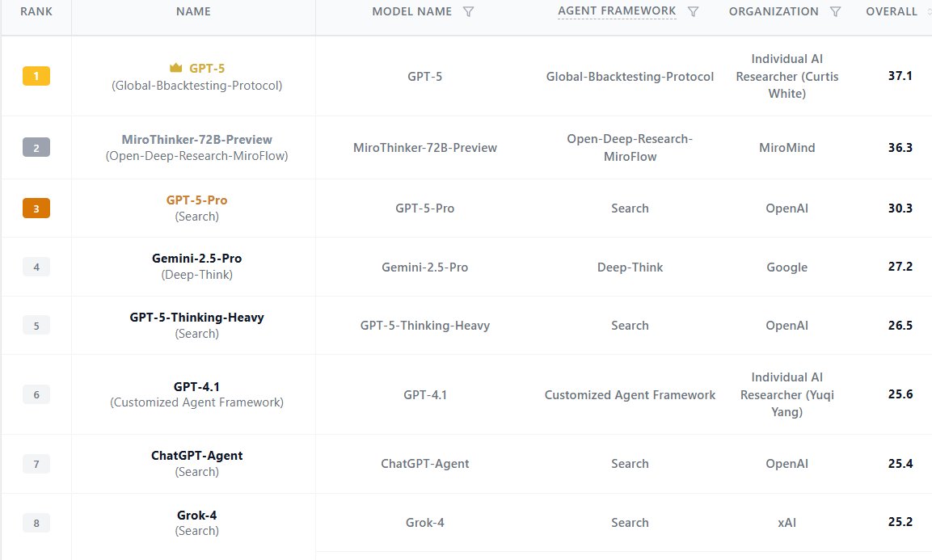Click the xAI organization cell
This screenshot has height=560, width=932.
pos(787,523)
